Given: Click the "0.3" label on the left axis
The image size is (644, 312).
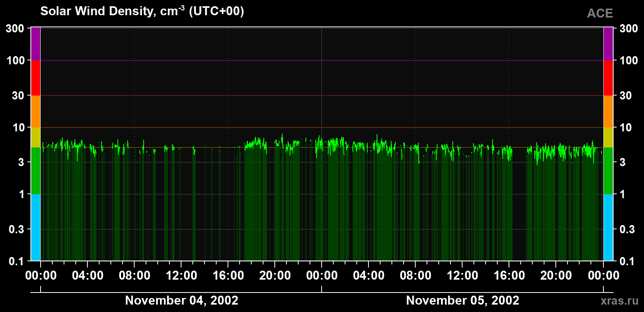Looking at the screenshot, I should (16, 229).
